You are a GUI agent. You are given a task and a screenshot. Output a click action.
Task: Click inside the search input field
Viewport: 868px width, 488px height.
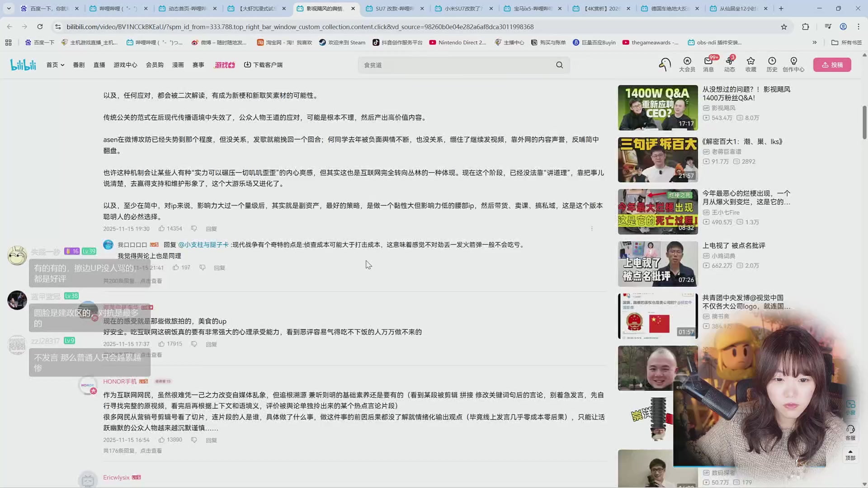tap(452, 65)
